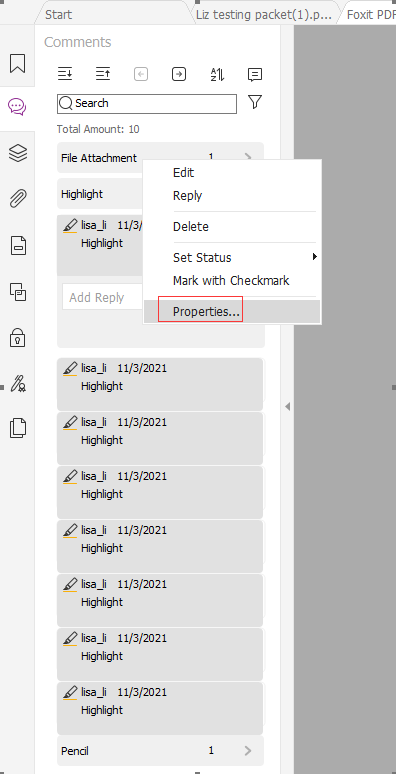Expand the File Attachment group chevron
Viewport: 396px width, 774px height.
(x=248, y=157)
